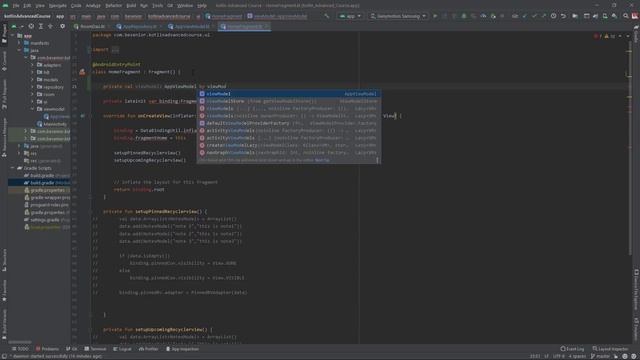Choose defaultViewModelProviderFactory completion suggestion

pyautogui.click(x=289, y=123)
